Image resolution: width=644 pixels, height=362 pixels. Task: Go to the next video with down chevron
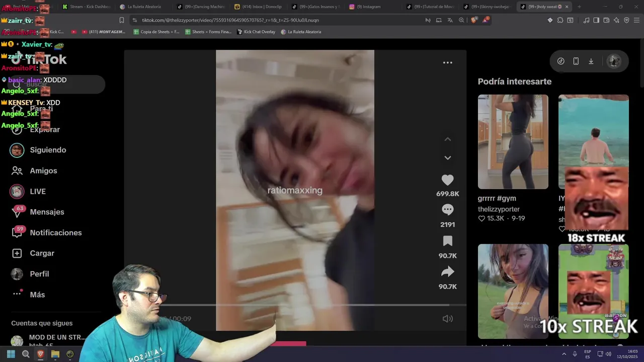[x=447, y=158]
